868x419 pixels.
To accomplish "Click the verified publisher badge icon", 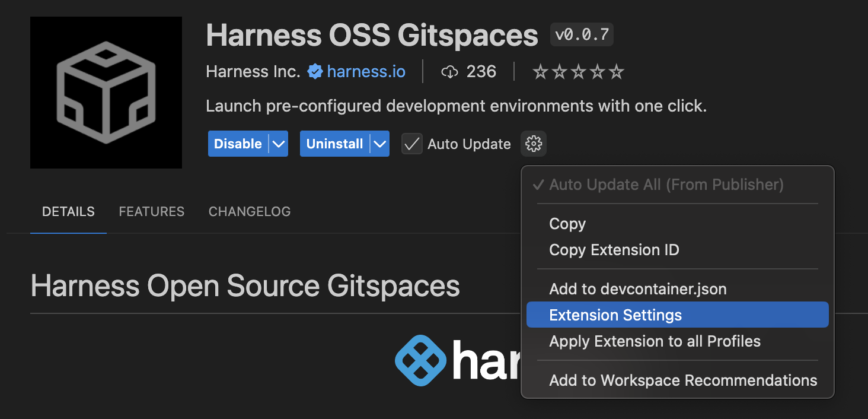I will click(315, 72).
